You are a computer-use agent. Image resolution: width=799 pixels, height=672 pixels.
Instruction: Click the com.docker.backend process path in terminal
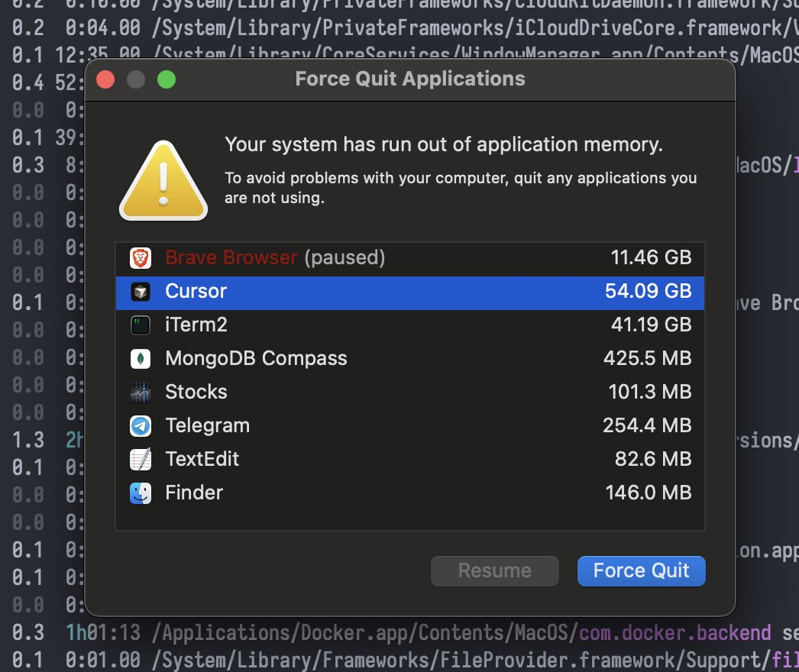tap(461, 633)
